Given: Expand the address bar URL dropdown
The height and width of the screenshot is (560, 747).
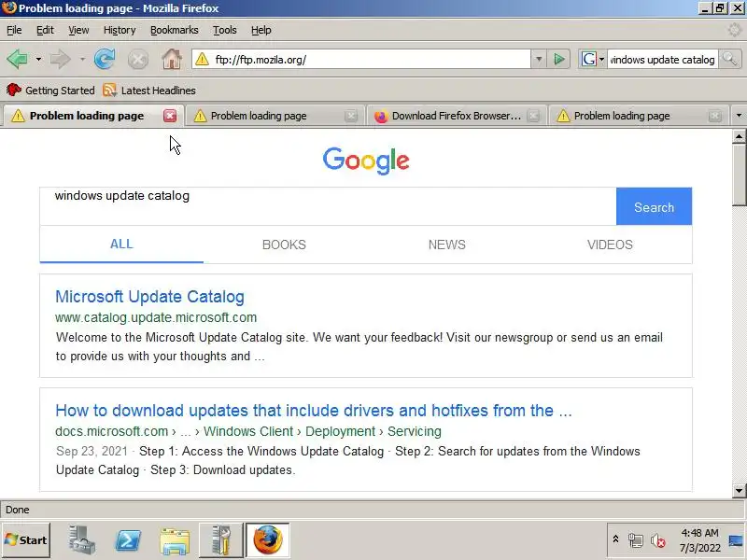Looking at the screenshot, I should (539, 60).
